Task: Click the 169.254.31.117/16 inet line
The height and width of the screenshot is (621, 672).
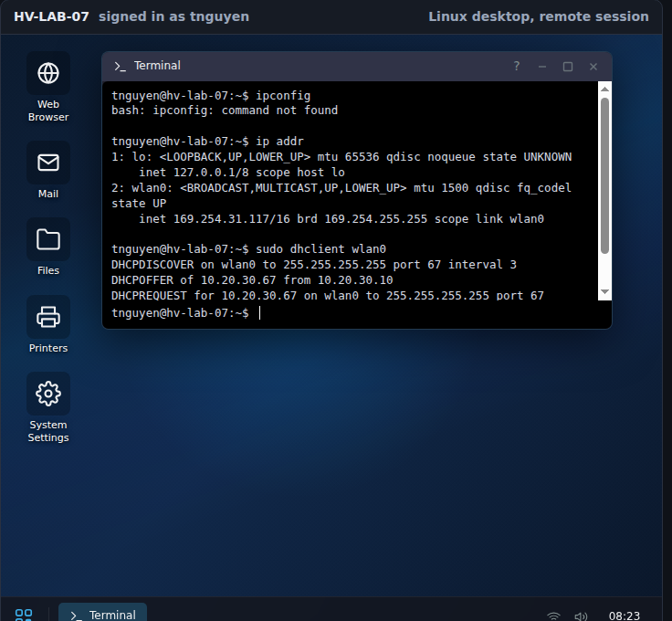Action: pos(341,219)
